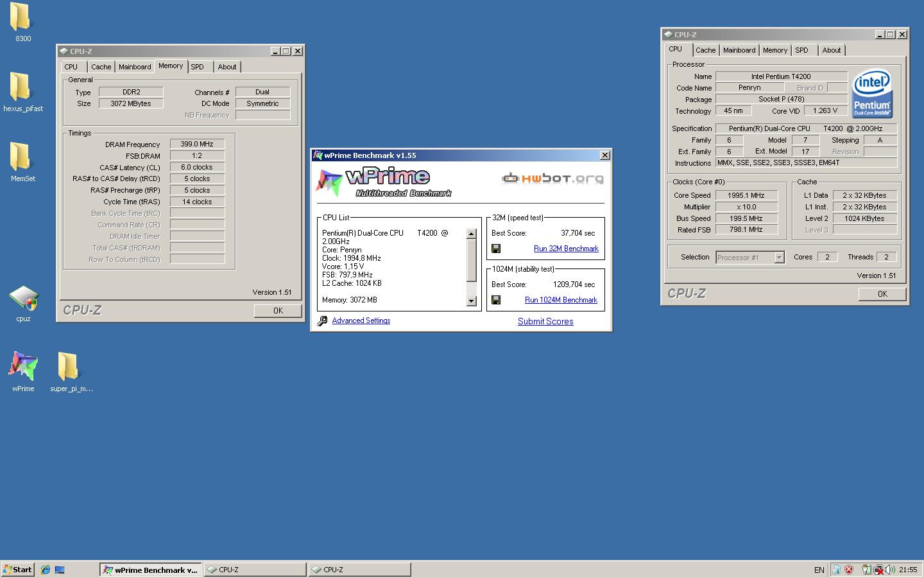Click wPrime Benchmark title bar icon
The width and height of the screenshot is (924, 578).
click(x=318, y=155)
